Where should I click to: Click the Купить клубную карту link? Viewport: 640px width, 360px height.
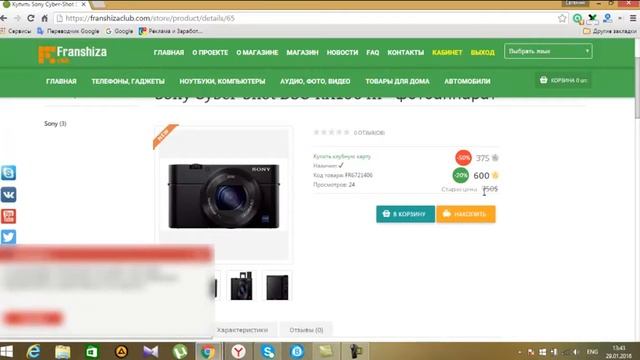pyautogui.click(x=342, y=156)
